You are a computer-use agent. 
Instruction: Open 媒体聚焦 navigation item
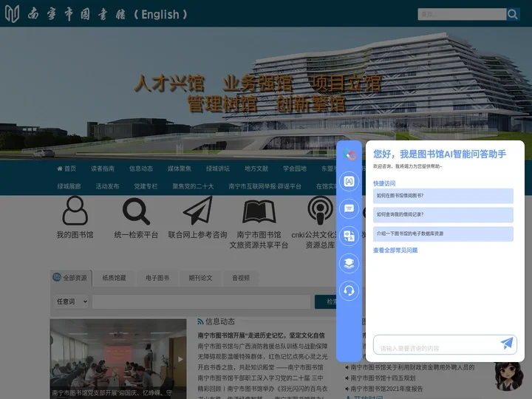click(x=180, y=168)
